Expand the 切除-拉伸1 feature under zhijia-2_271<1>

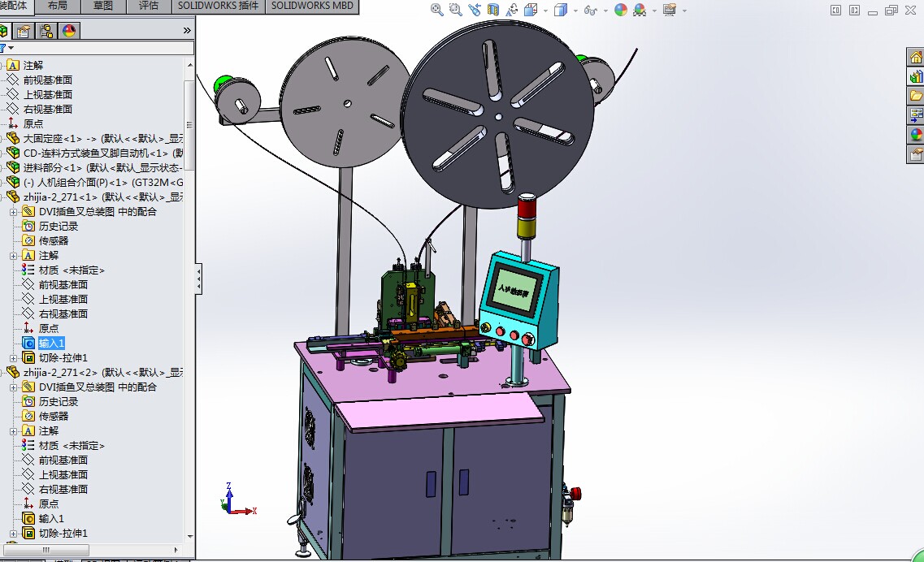click(13, 358)
